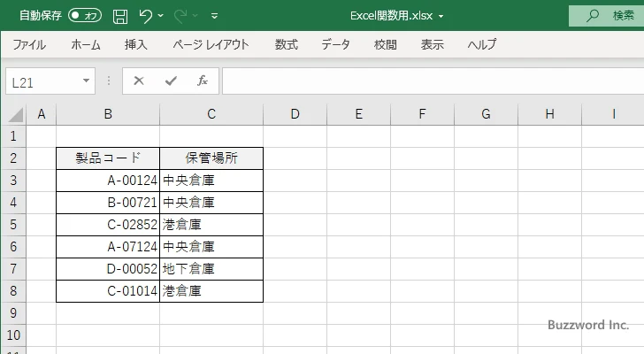Switch to the 表示 tab
644x354 pixels.
[432, 44]
